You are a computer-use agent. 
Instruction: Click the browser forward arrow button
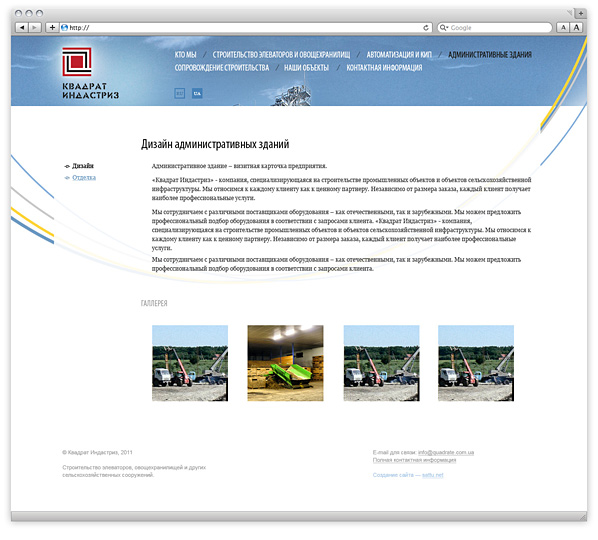click(35, 27)
